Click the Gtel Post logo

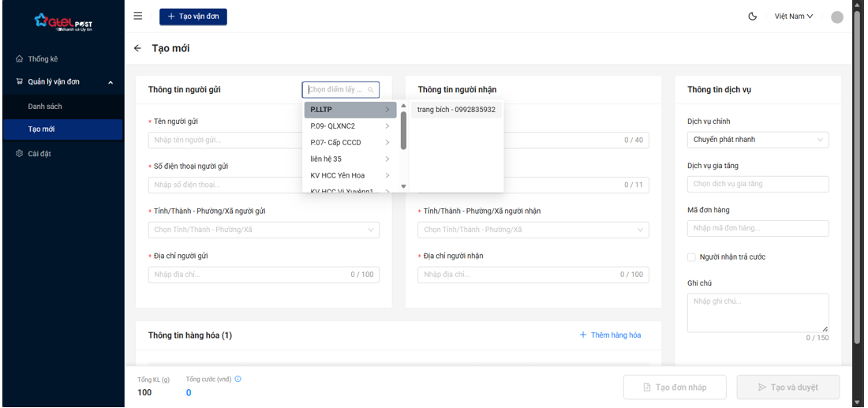(x=63, y=23)
